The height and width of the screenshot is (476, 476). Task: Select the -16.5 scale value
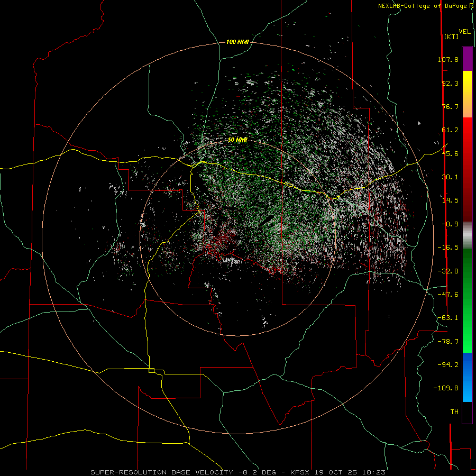tap(448, 248)
